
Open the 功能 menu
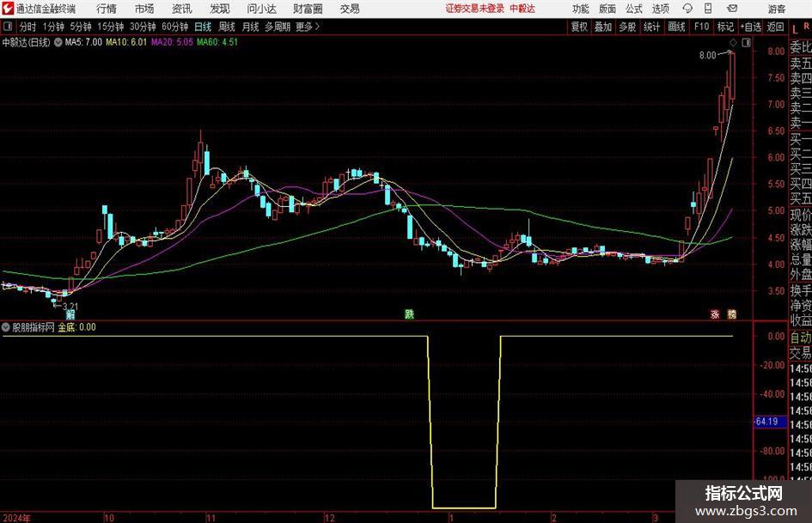(581, 9)
